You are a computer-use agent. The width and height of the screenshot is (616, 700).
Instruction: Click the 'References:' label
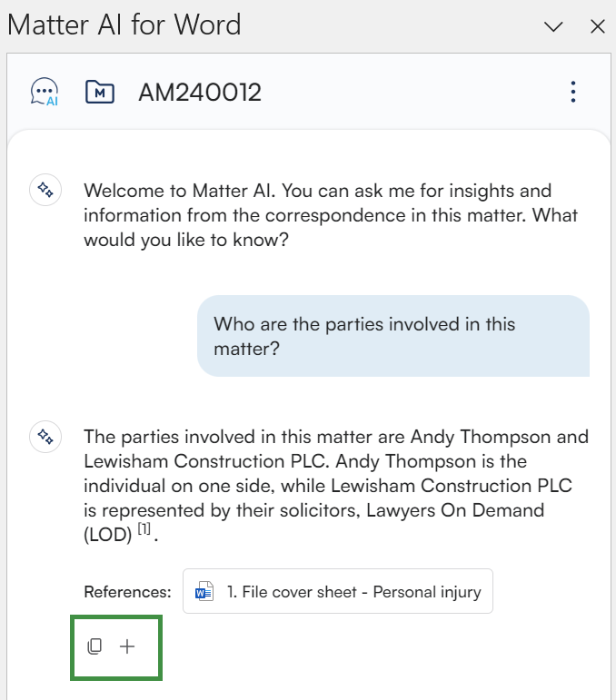click(x=127, y=592)
